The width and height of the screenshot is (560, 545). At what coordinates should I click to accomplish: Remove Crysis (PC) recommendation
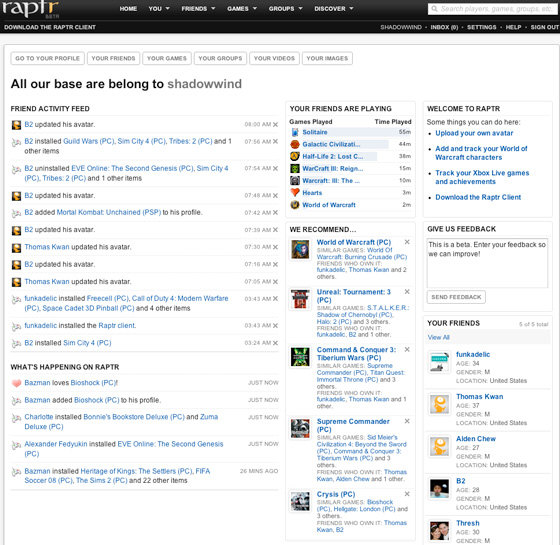pyautogui.click(x=407, y=494)
